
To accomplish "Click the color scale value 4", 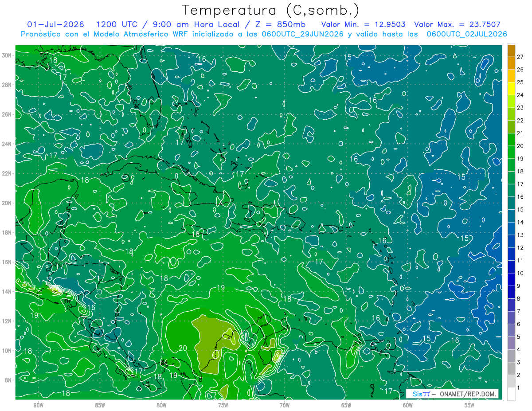I will point(519,349).
